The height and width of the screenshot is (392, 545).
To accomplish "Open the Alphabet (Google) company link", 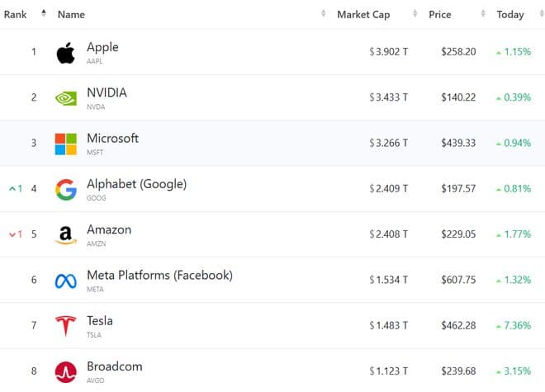I will click(x=136, y=184).
